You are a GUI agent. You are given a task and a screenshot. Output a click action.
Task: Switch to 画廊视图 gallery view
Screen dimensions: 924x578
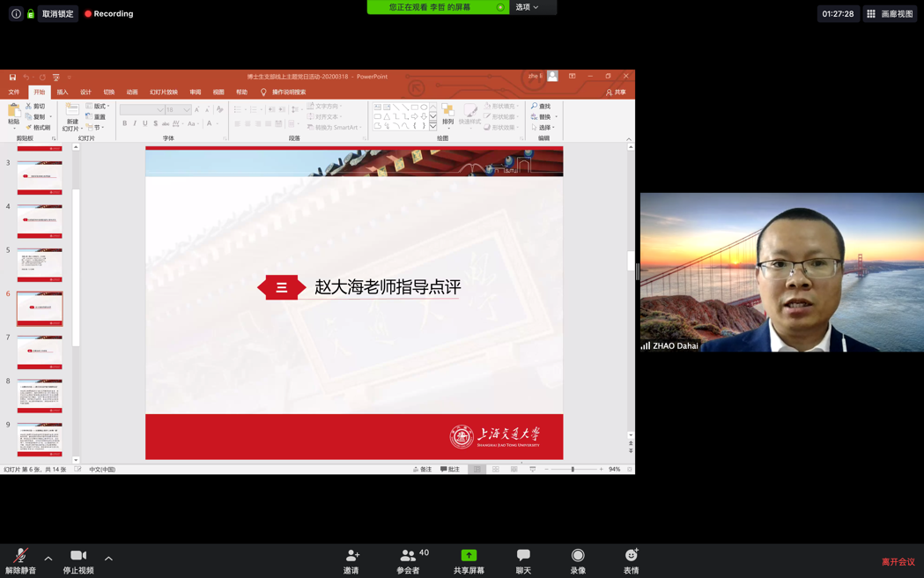pyautogui.click(x=890, y=14)
